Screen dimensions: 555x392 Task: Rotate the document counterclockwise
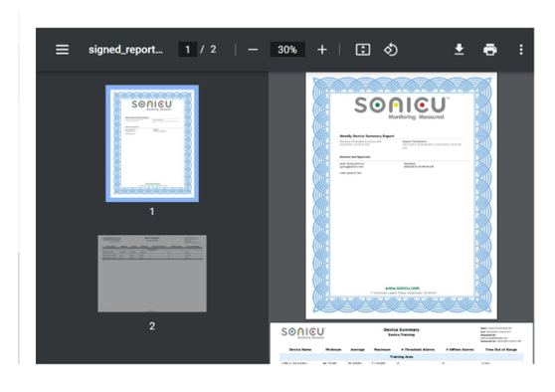(391, 50)
